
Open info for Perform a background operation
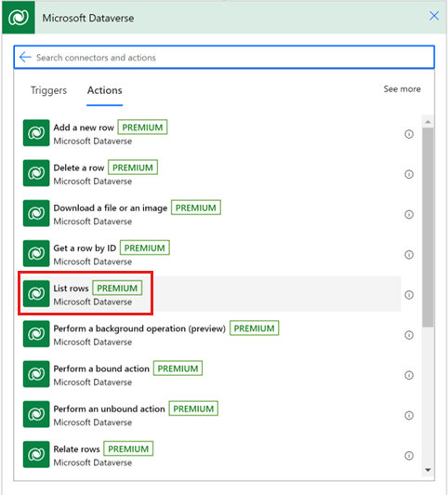(x=409, y=335)
